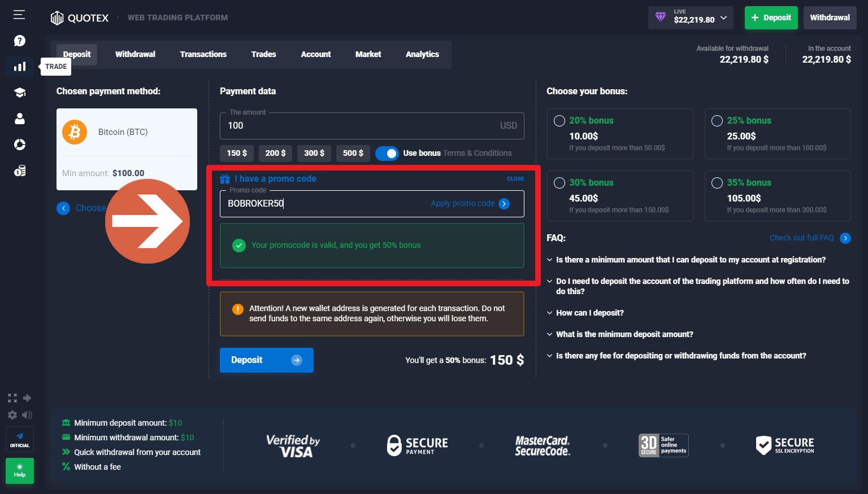Open the account profile icon in sidebar

(19, 119)
